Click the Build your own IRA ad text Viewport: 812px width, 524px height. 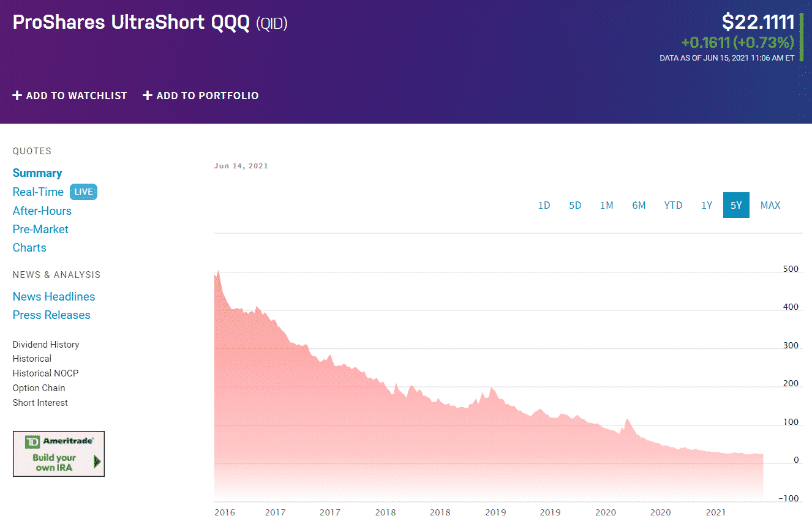coord(55,463)
